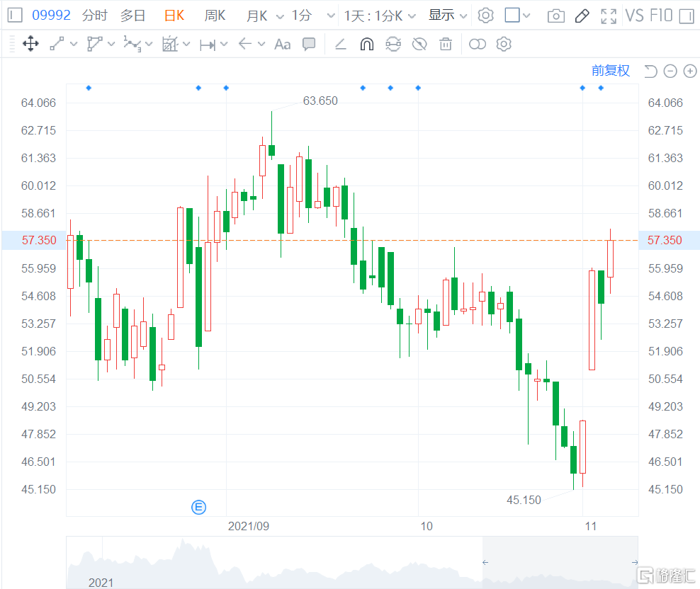Select the crosshair move tool
Screen dimensions: 700x589
(x=30, y=45)
